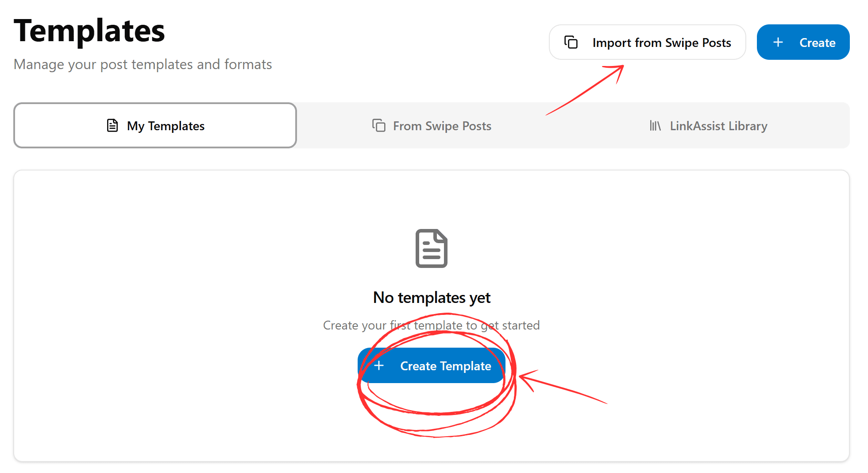Click the document icon on My Templates tab
Screen dimensions: 868x473
coord(112,125)
